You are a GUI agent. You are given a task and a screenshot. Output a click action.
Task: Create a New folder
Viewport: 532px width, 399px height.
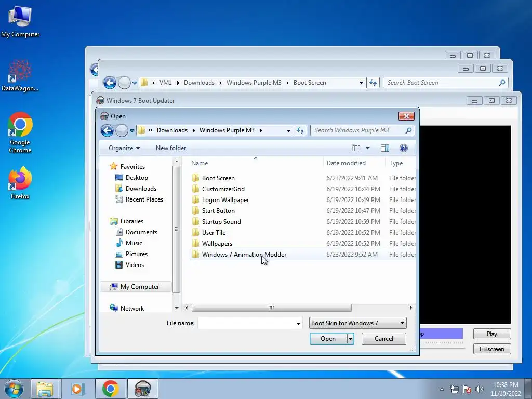point(170,148)
